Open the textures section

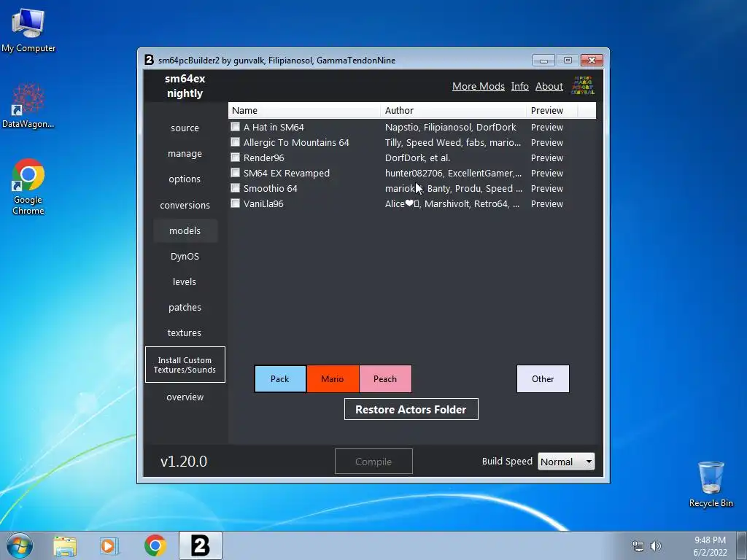click(185, 332)
